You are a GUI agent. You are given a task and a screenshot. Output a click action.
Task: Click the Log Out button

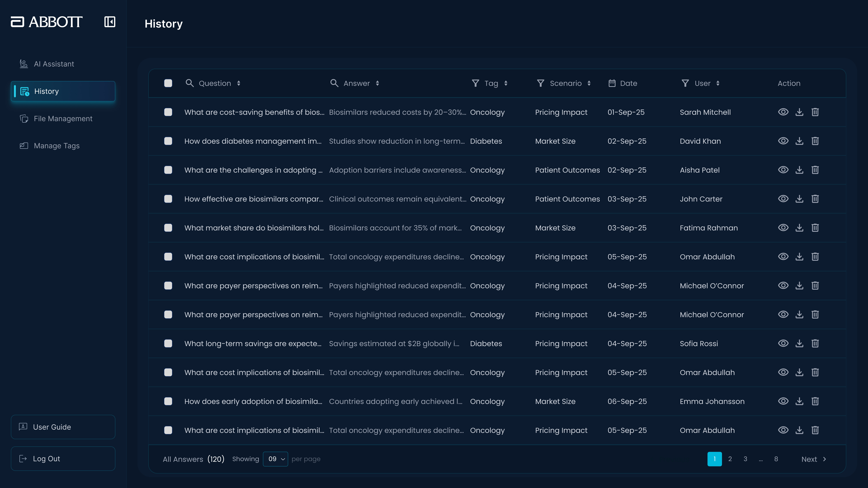63,459
